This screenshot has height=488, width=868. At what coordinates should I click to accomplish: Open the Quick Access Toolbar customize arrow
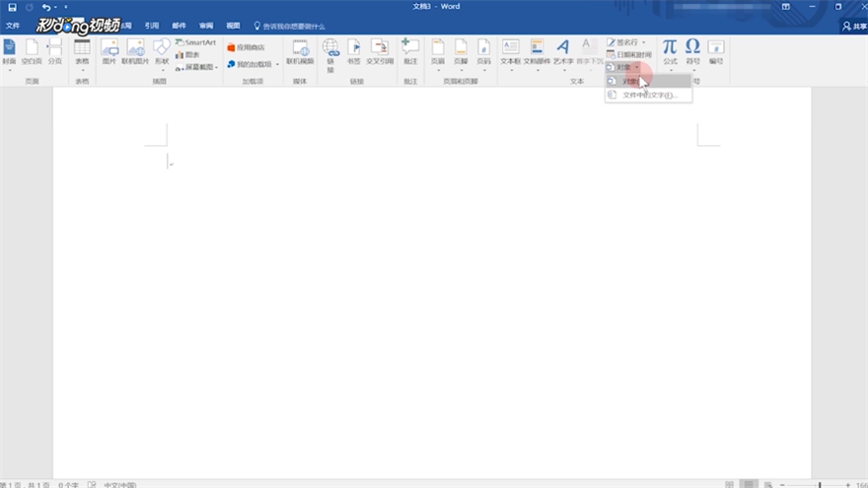coord(66,7)
